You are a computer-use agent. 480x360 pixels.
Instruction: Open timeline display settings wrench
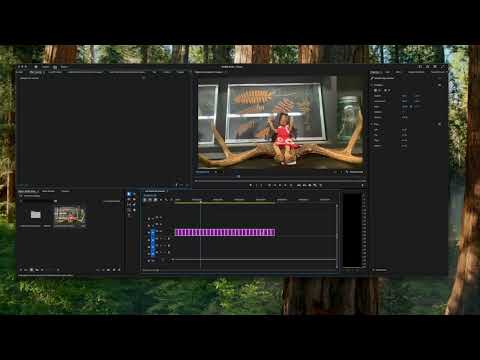click(x=166, y=200)
